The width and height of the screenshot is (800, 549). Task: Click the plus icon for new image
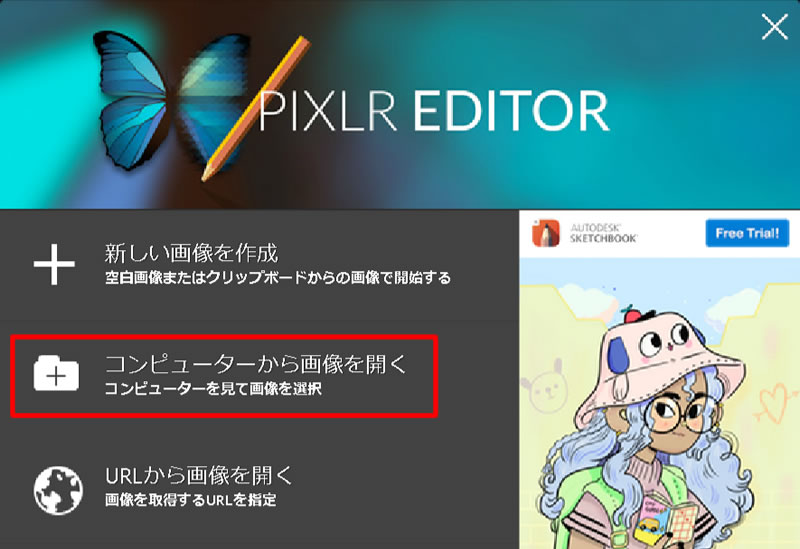(54, 264)
